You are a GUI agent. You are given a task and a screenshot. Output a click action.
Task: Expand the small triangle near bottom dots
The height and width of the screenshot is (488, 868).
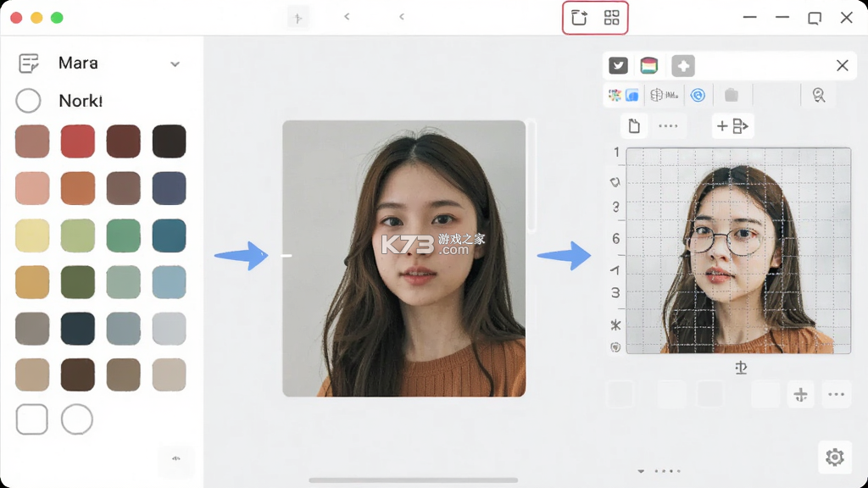[641, 471]
